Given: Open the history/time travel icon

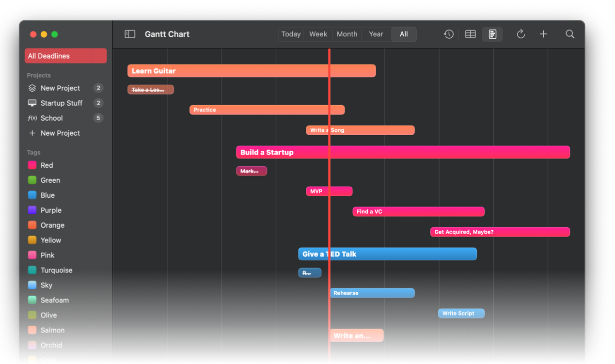Looking at the screenshot, I should tap(448, 34).
